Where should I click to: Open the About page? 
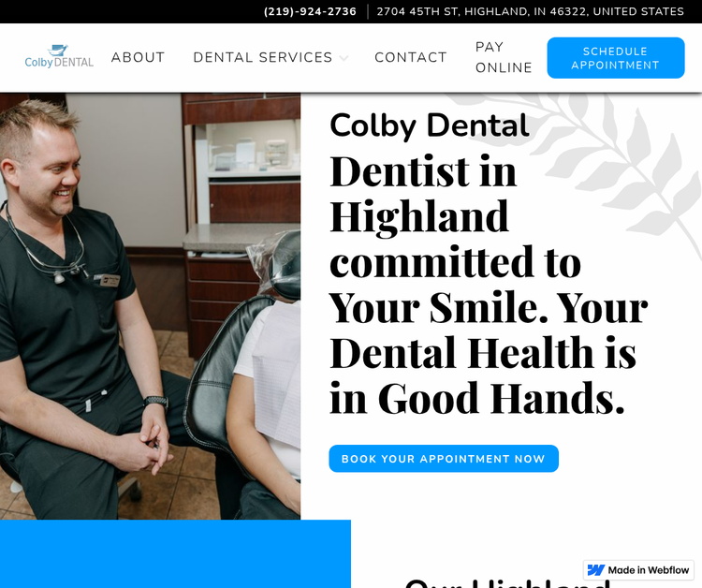tap(138, 57)
